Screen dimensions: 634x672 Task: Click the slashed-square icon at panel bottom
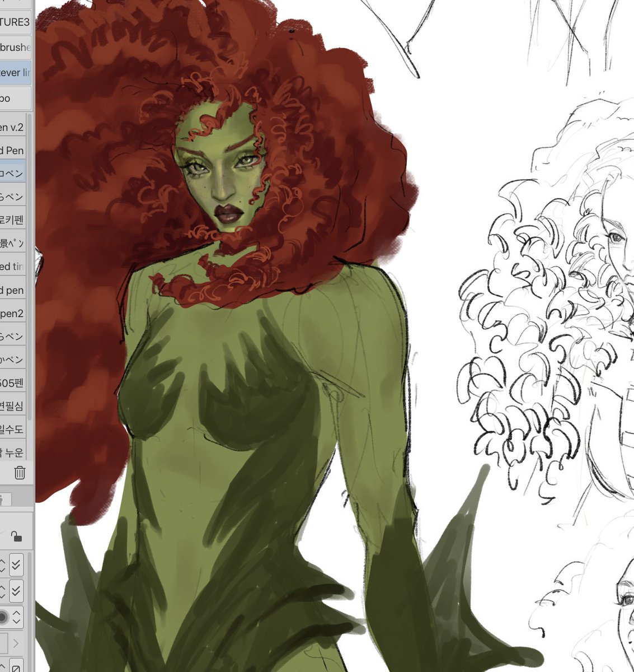pos(16,668)
